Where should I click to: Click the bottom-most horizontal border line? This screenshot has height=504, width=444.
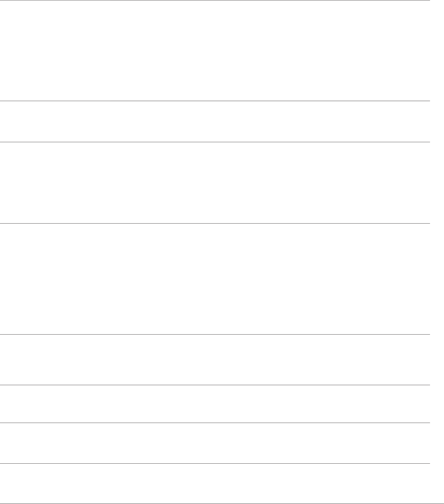tap(215, 503)
